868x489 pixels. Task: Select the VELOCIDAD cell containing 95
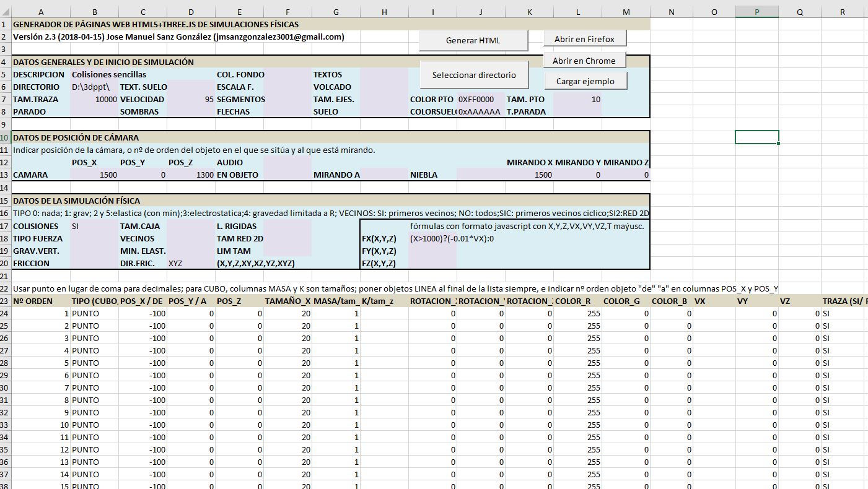pos(191,100)
